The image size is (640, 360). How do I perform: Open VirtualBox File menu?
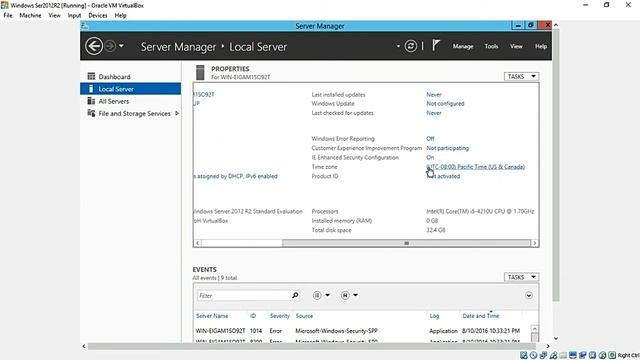click(8, 15)
